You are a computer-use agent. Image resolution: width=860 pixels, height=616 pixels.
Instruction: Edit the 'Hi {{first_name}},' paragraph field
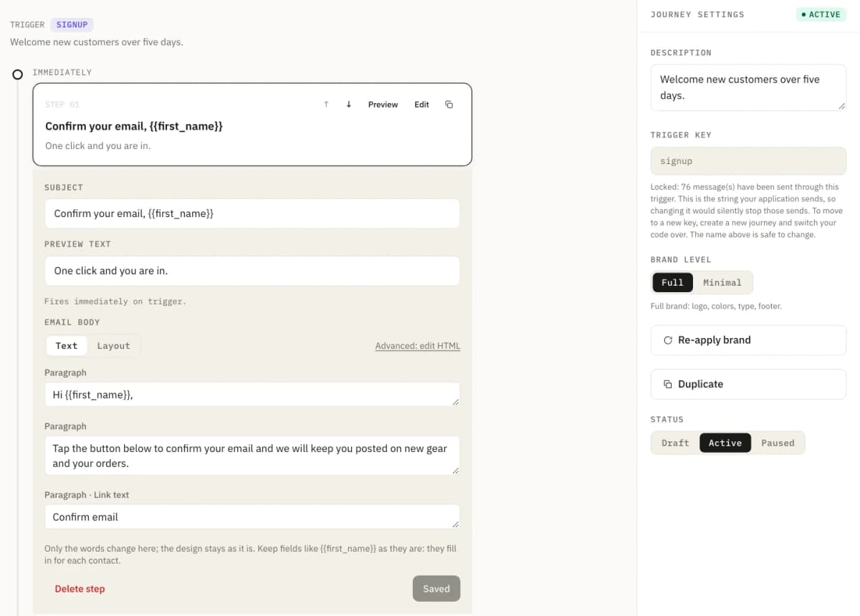(x=252, y=394)
